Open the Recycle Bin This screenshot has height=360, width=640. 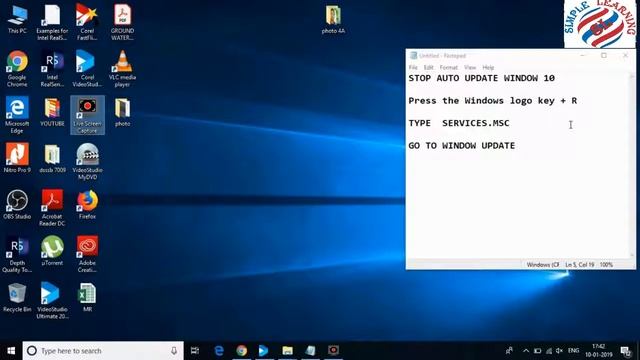click(x=17, y=298)
